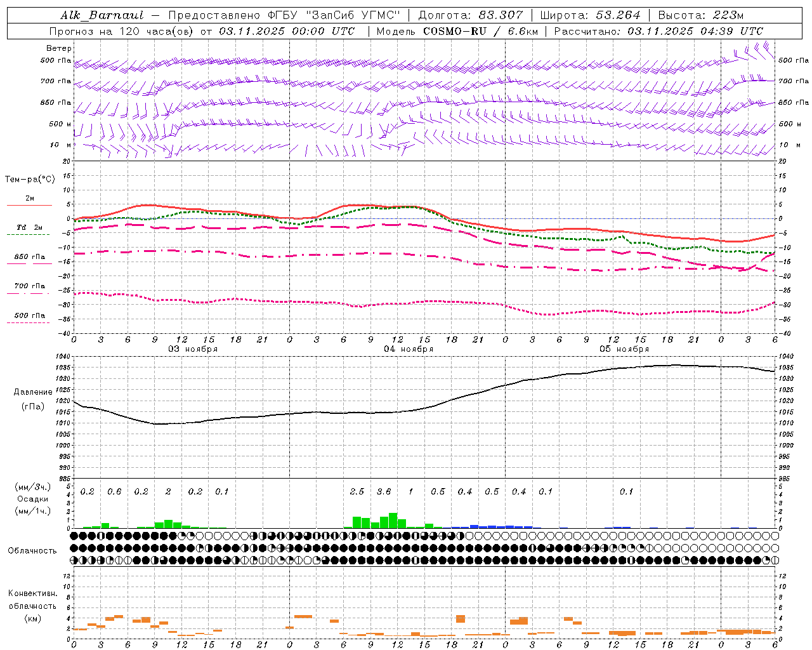Select the 'Широта: 53.264' latitude text

click(590, 15)
